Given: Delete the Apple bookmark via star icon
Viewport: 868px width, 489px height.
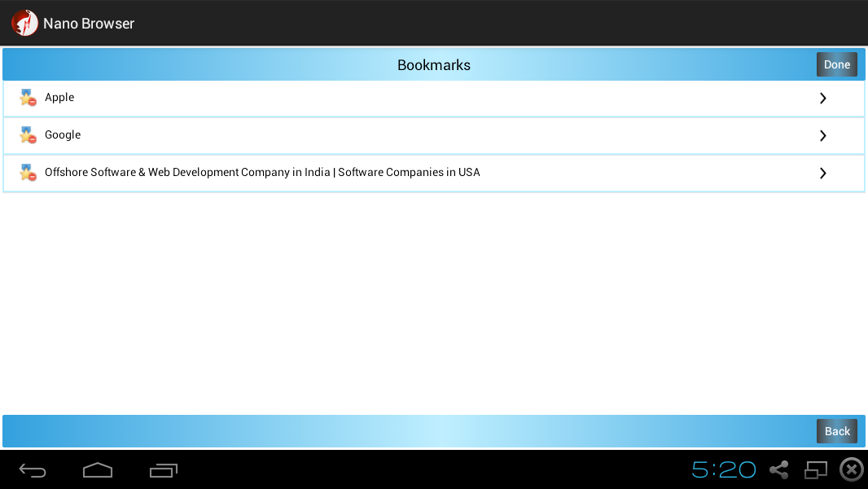Looking at the screenshot, I should click(28, 98).
